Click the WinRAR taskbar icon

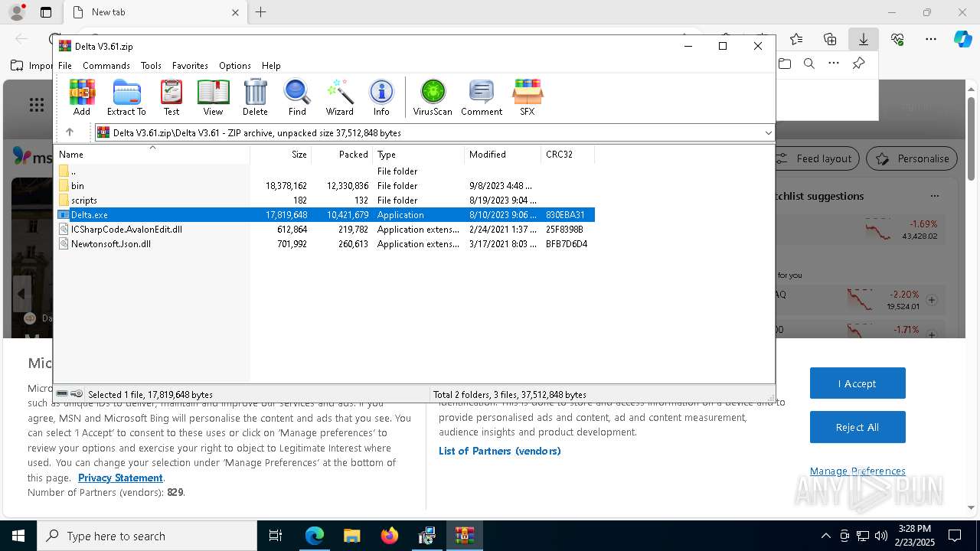point(465,536)
